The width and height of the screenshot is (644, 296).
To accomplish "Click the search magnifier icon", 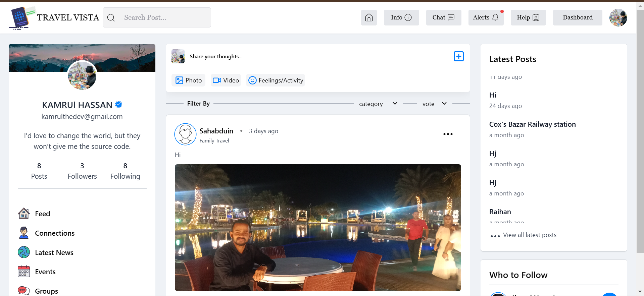I will click(x=111, y=18).
